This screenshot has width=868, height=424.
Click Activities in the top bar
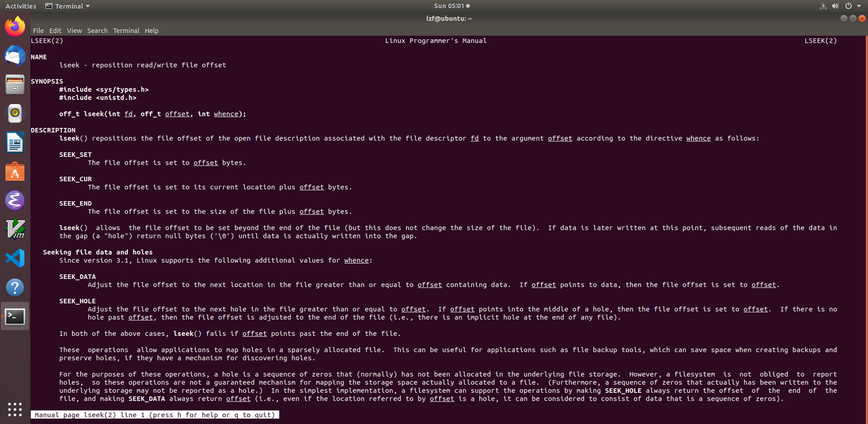20,6
